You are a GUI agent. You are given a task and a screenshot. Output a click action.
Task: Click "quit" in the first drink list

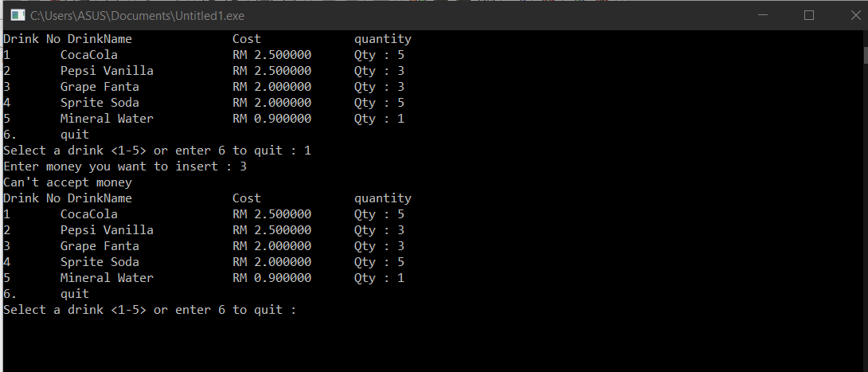75,135
